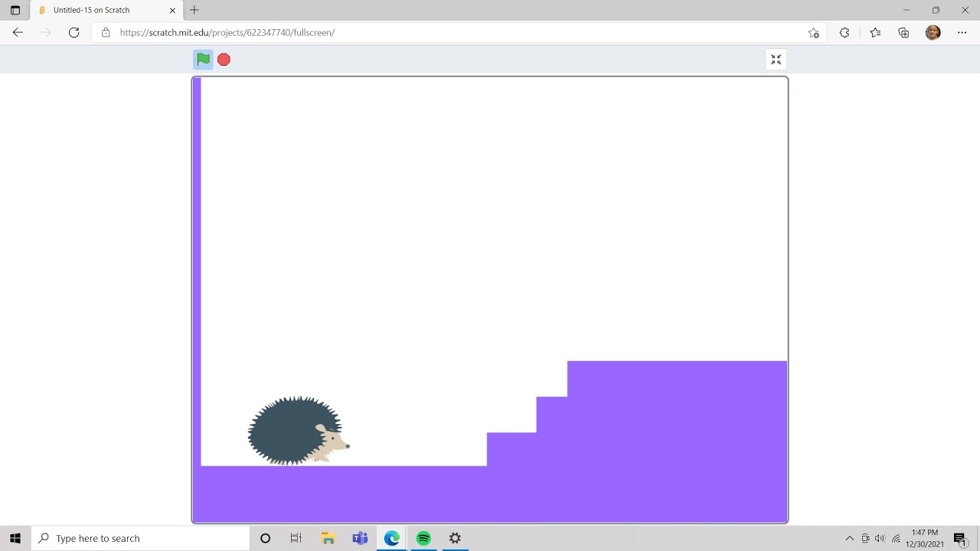Viewport: 980px width, 551px height.
Task: Go back in browser history
Action: tap(18, 33)
